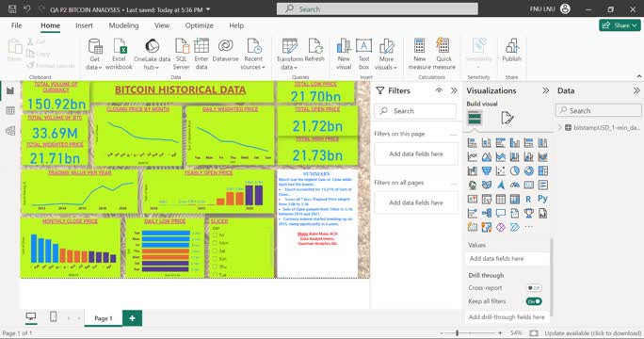This screenshot has width=644, height=339.
Task: Click the Update available download link
Action: point(592,332)
